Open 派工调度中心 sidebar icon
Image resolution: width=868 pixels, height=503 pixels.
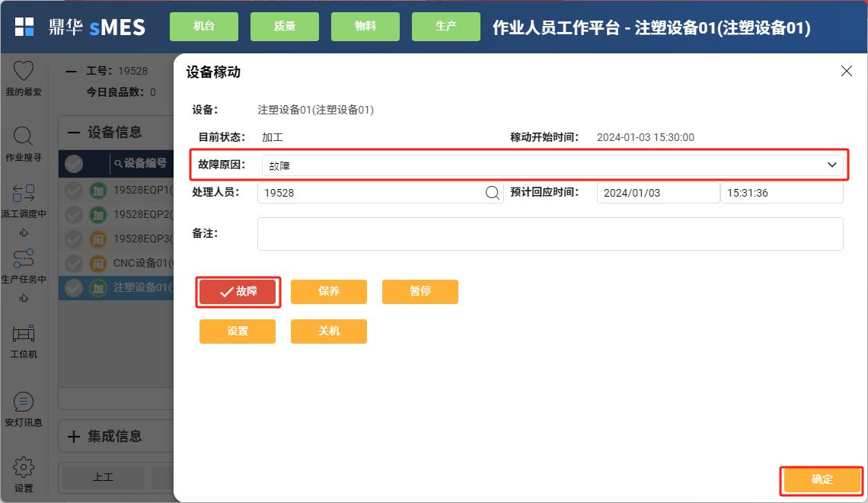(24, 193)
